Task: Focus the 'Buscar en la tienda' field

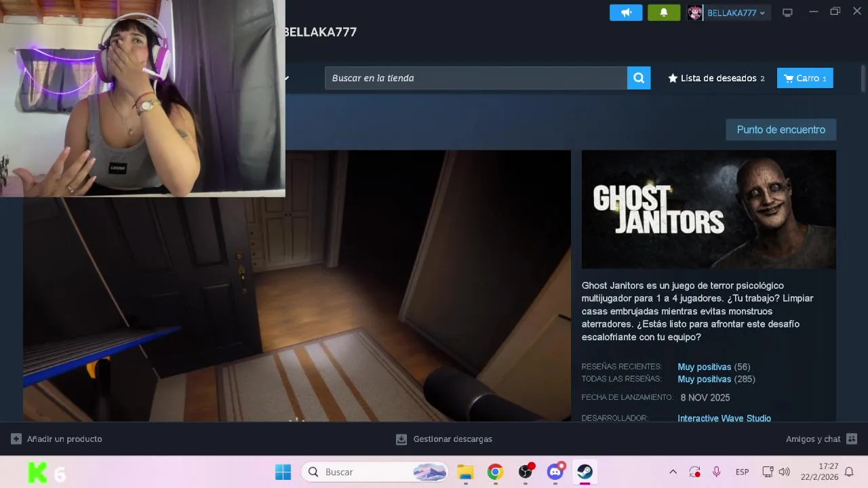Action: [x=476, y=78]
